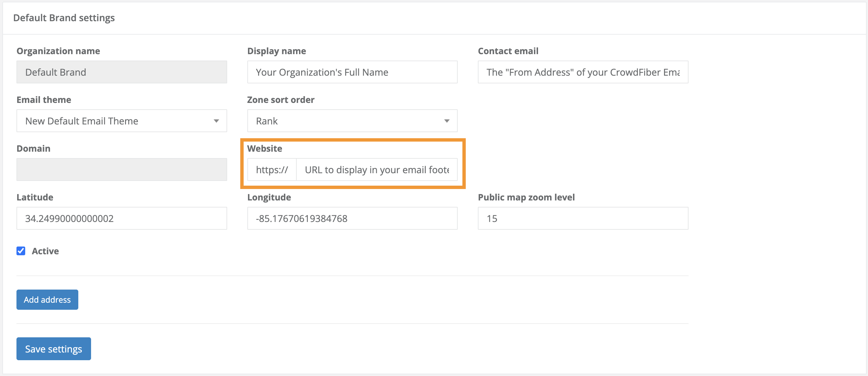
Task: Click the Default Brand settings heading
Action: click(x=64, y=18)
